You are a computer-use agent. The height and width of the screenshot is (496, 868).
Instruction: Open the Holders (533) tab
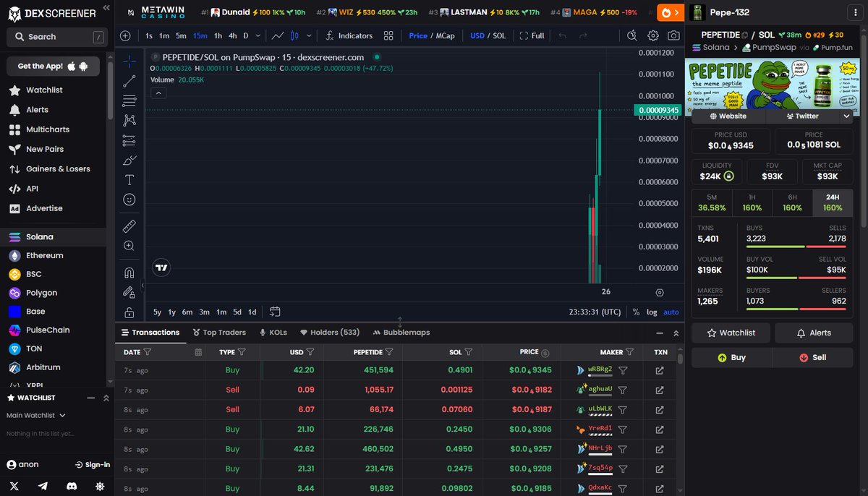(330, 333)
